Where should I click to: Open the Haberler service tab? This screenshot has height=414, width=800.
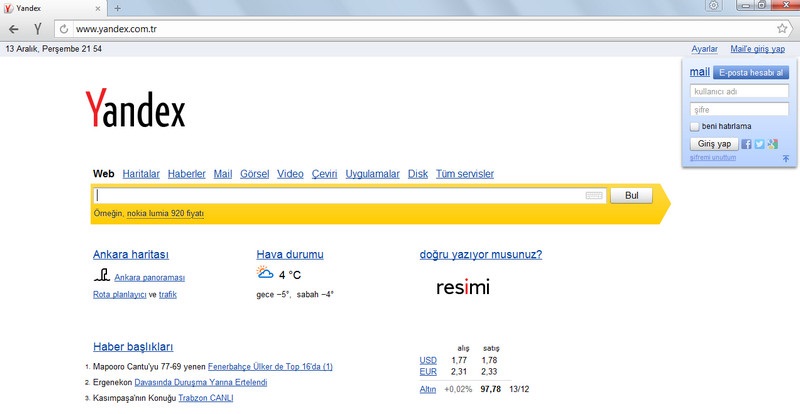pos(186,174)
